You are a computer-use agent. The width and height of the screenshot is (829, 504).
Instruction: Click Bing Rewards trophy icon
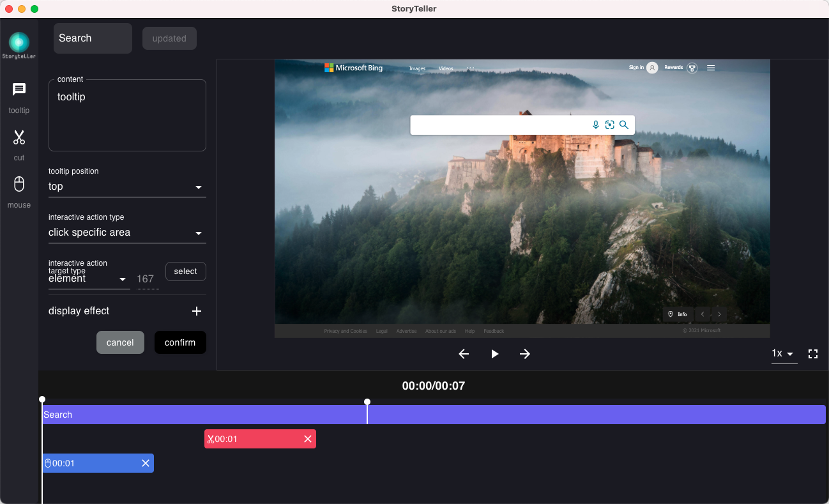692,68
